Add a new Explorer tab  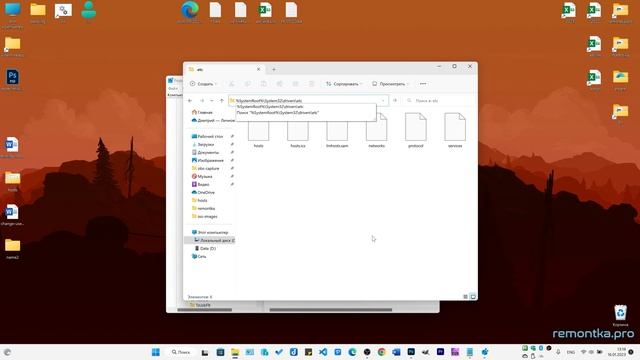[x=274, y=69]
